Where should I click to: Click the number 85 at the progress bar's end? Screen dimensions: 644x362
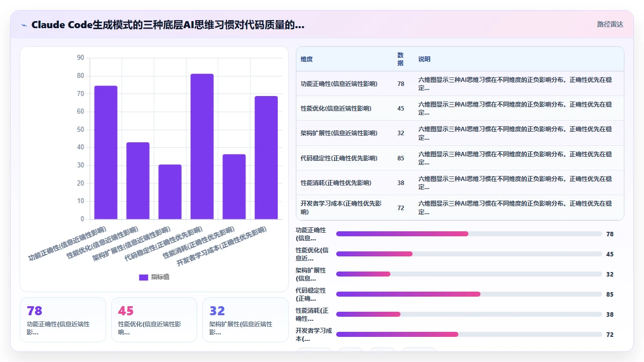(x=610, y=294)
